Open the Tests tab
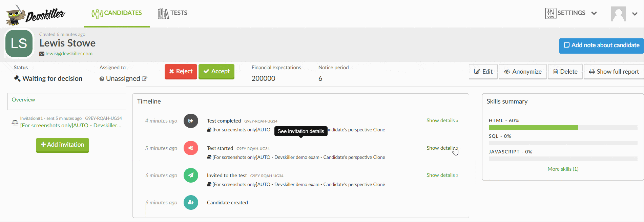The width and height of the screenshot is (644, 222). pos(172,13)
